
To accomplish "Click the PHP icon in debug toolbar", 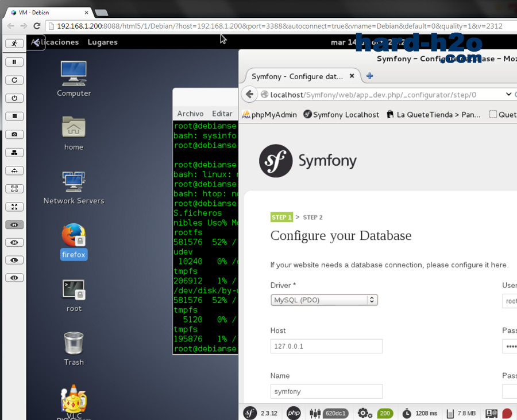I will click(294, 413).
